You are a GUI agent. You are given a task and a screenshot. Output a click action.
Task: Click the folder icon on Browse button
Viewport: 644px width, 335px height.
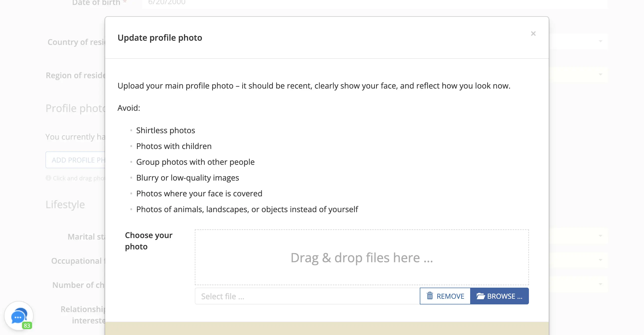[x=480, y=296]
